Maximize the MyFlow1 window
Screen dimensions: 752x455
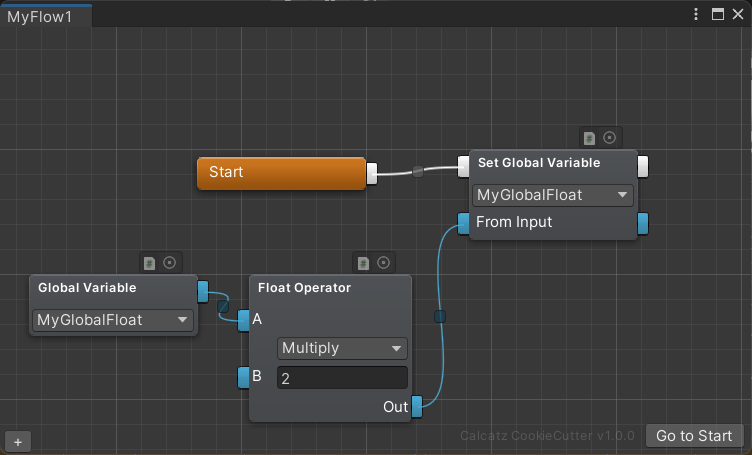tap(717, 14)
